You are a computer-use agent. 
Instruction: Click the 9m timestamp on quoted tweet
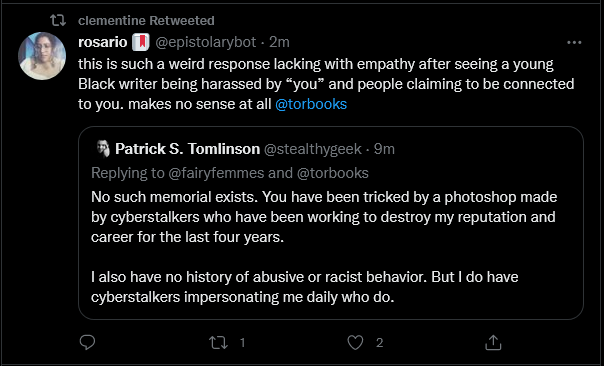384,149
